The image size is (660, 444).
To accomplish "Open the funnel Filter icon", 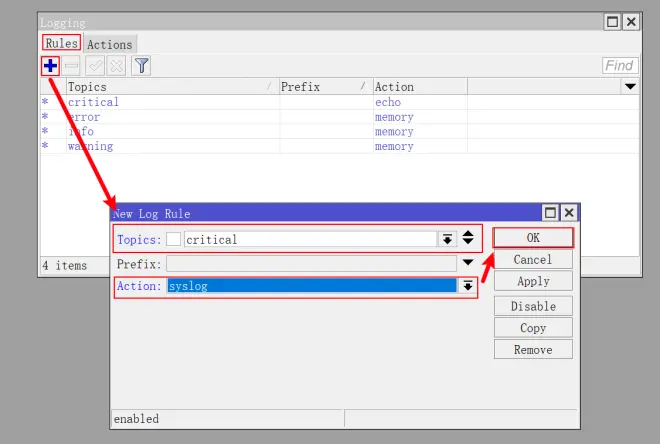I will coord(142,66).
